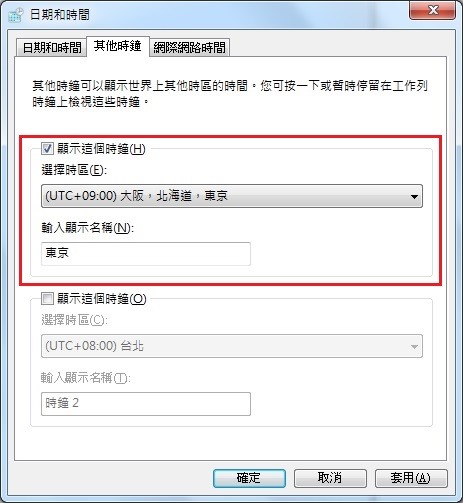
Task: Click the 顯示這個時鐘(H) label text
Action: [x=101, y=149]
